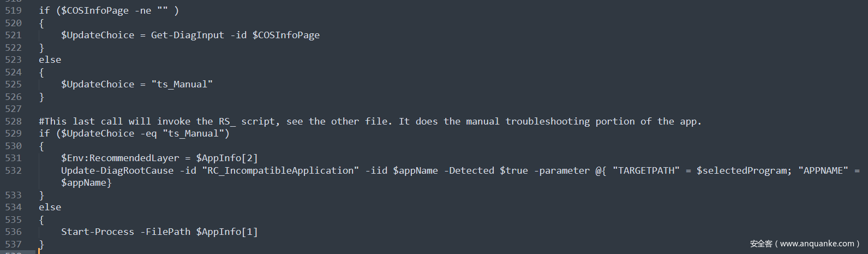
Task: Select line number 528 in the gutter
Action: pos(14,121)
